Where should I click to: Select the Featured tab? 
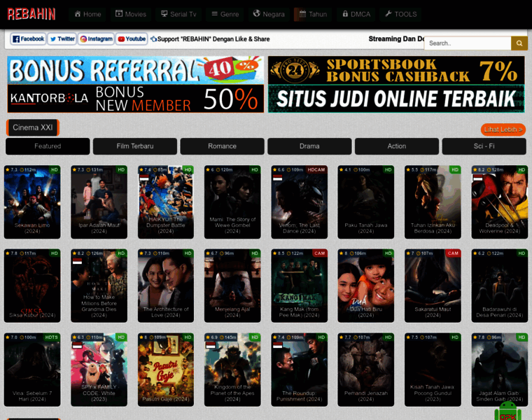[48, 146]
